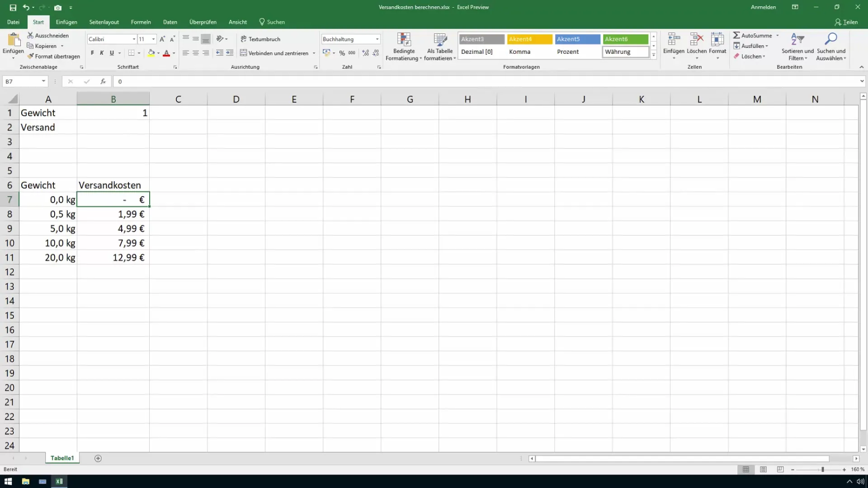Apply yellow fill color to cell
The height and width of the screenshot is (488, 868).
tap(151, 53)
